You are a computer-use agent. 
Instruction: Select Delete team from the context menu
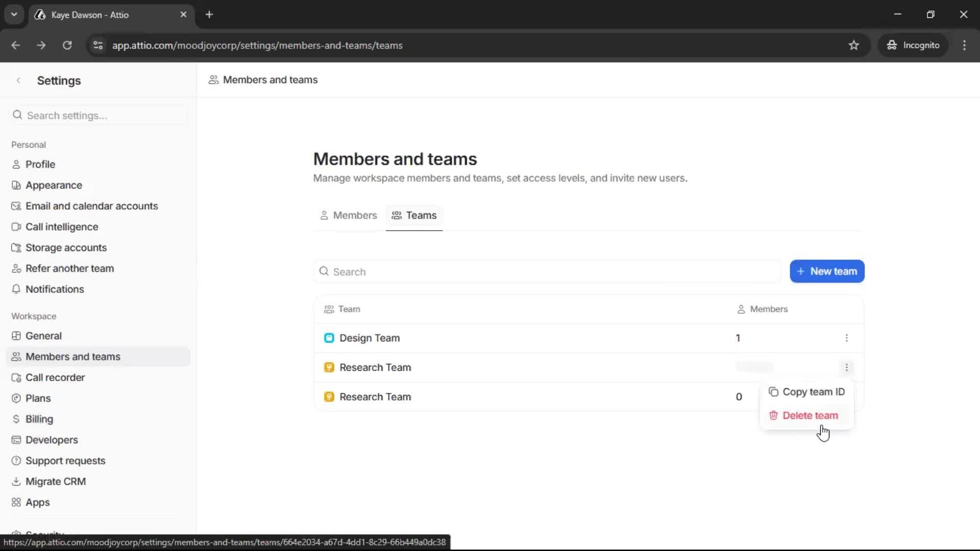point(811,415)
